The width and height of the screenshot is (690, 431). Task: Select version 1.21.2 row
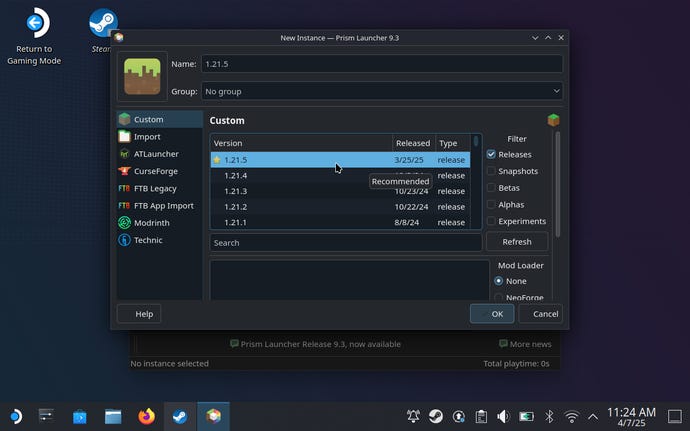(340, 206)
